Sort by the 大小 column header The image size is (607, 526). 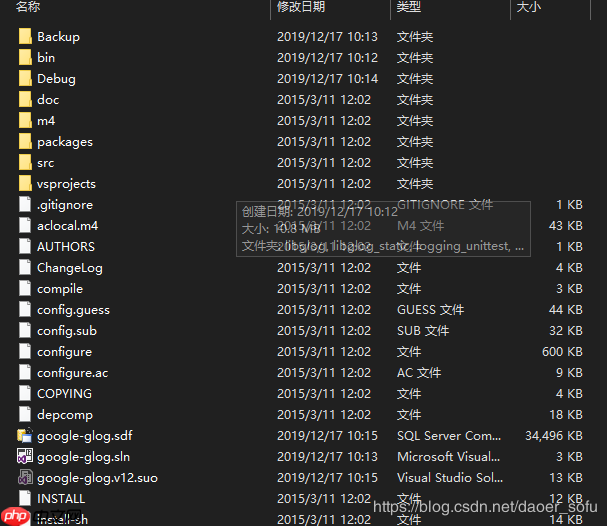(x=528, y=7)
